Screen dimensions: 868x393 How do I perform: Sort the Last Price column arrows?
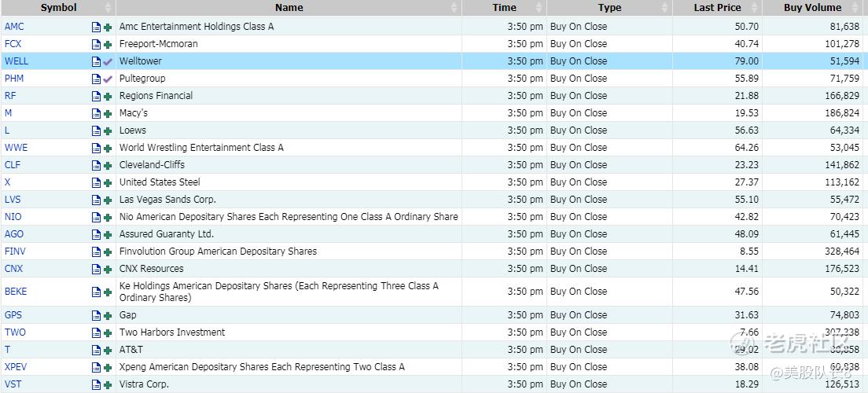[755, 8]
